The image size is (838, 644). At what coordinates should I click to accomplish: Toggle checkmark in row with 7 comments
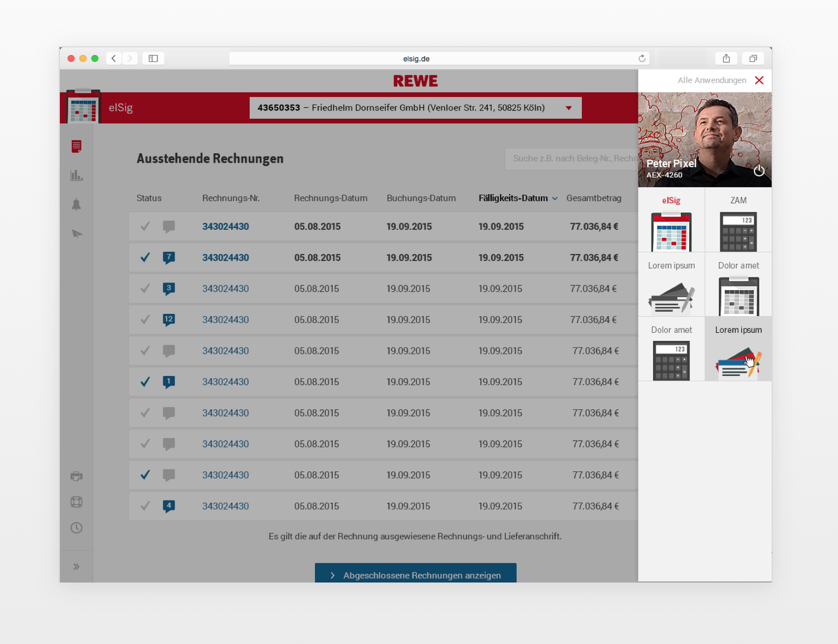(x=145, y=257)
